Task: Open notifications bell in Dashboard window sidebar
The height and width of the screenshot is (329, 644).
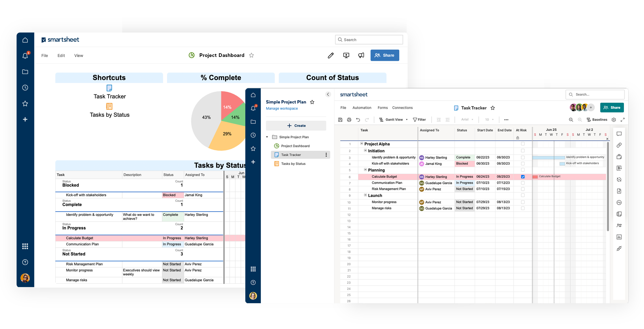Action: pyautogui.click(x=25, y=56)
